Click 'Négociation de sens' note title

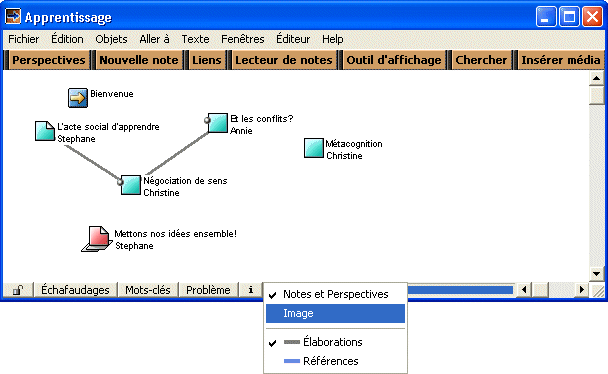185,181
